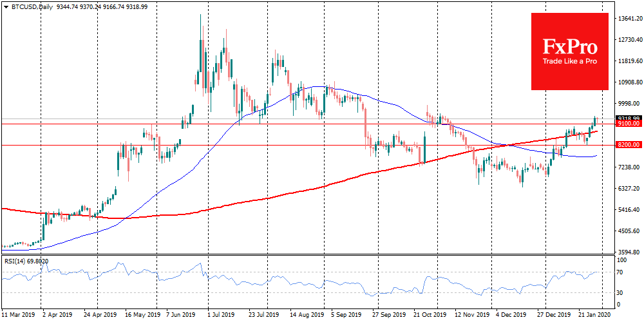Image resolution: width=644 pixels, height=322 pixels.
Task: Click the FxPro logo
Action: point(569,46)
